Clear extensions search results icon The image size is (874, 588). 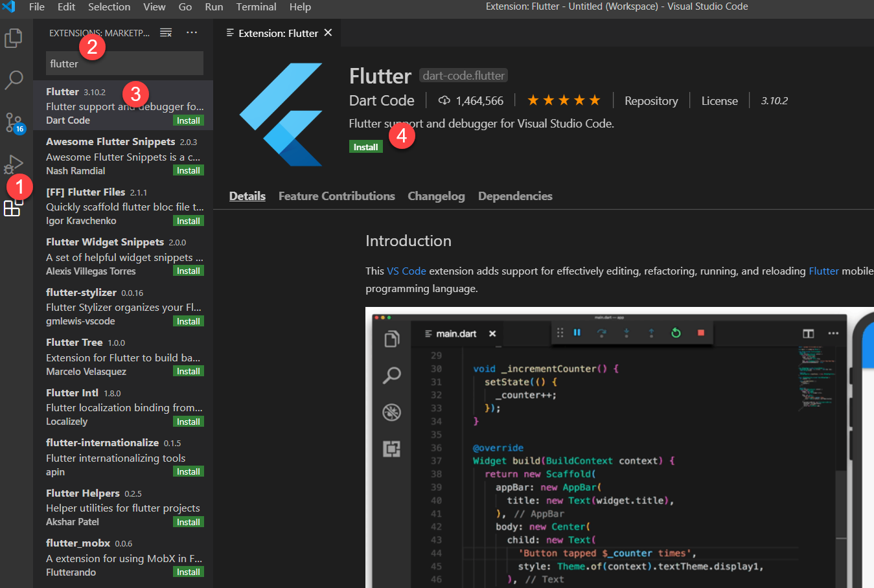166,33
